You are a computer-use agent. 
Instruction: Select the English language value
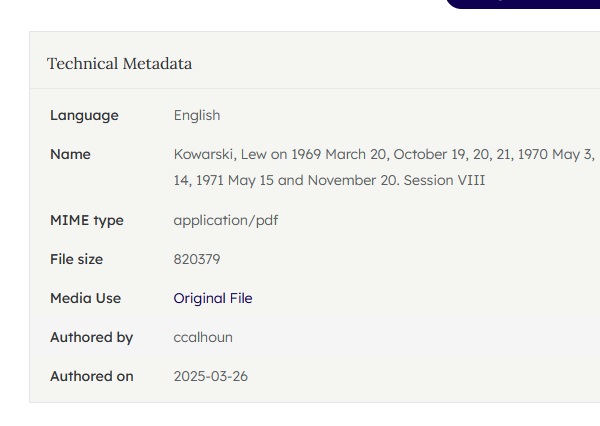197,115
